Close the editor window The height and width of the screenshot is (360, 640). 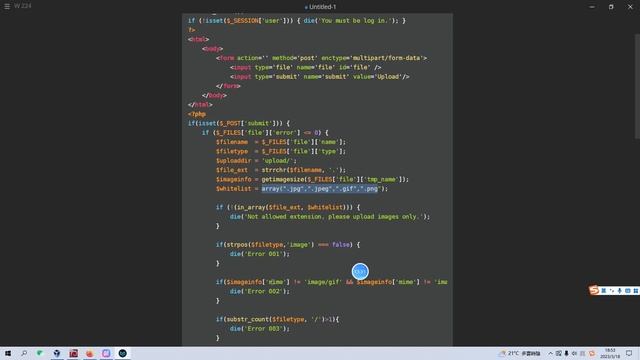630,7
